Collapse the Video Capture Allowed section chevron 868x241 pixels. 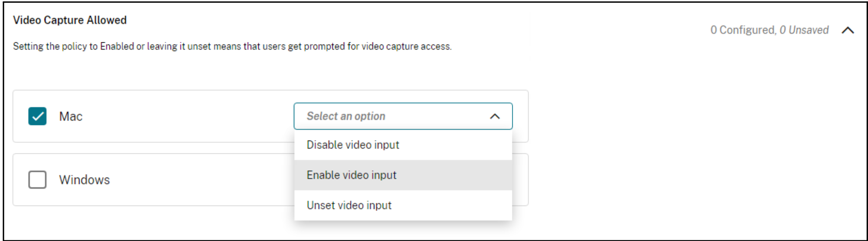tap(848, 31)
